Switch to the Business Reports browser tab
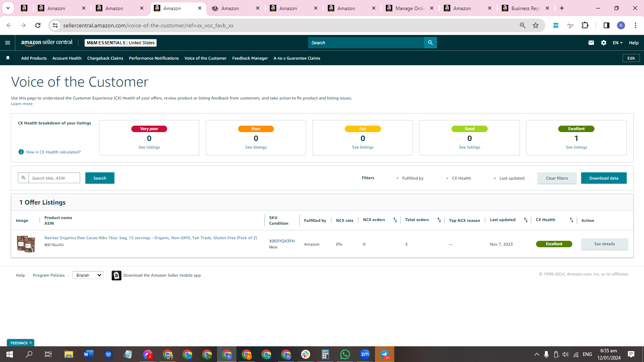The height and width of the screenshot is (362, 644). point(526,8)
